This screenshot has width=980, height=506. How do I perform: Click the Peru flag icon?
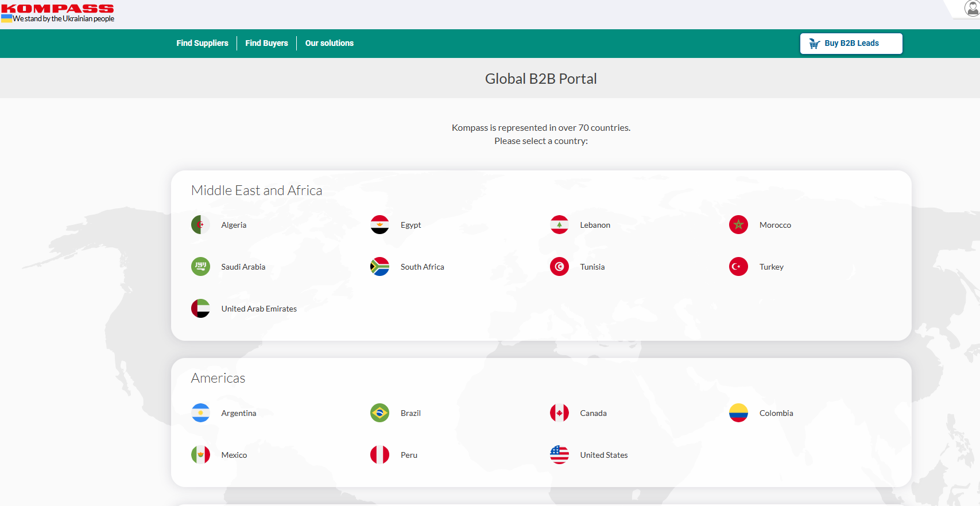(379, 455)
